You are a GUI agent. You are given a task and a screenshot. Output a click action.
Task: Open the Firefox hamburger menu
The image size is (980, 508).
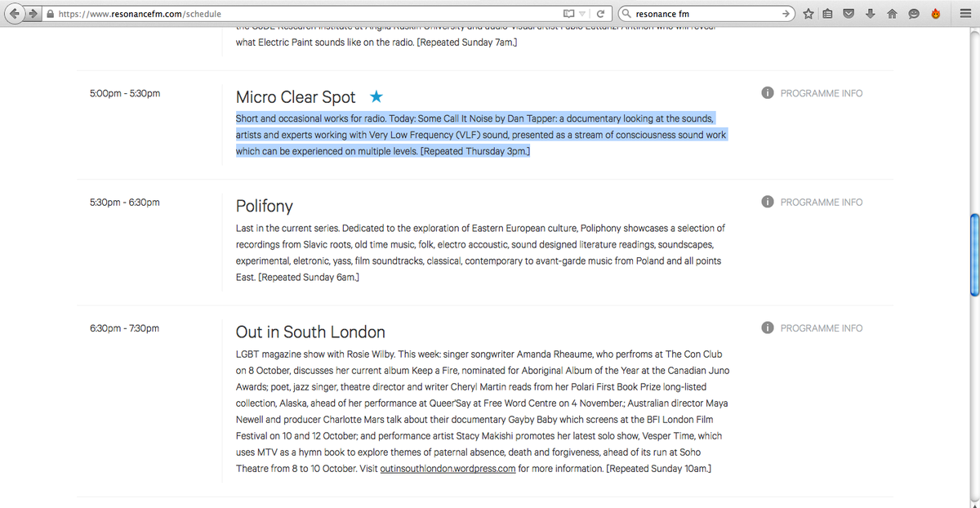pyautogui.click(x=964, y=14)
